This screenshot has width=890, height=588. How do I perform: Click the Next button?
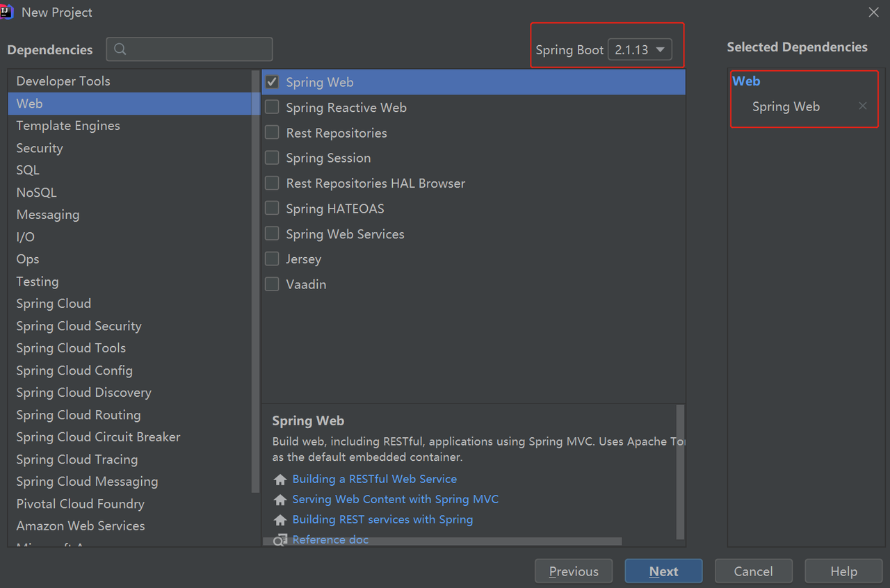coord(663,571)
